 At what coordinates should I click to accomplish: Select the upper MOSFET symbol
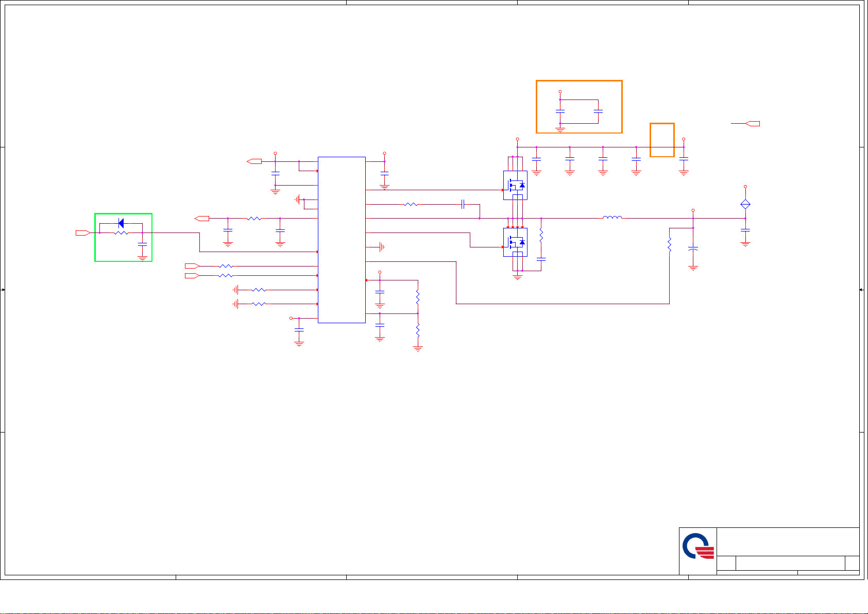(515, 185)
